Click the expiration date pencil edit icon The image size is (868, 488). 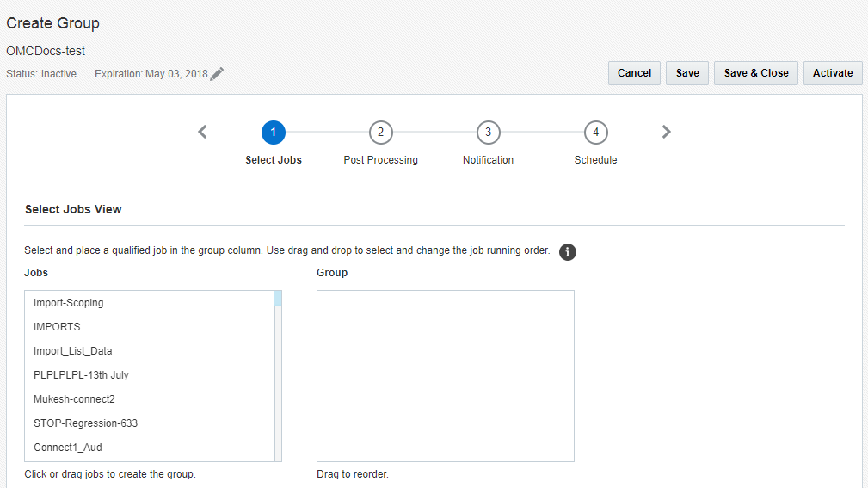click(x=217, y=74)
